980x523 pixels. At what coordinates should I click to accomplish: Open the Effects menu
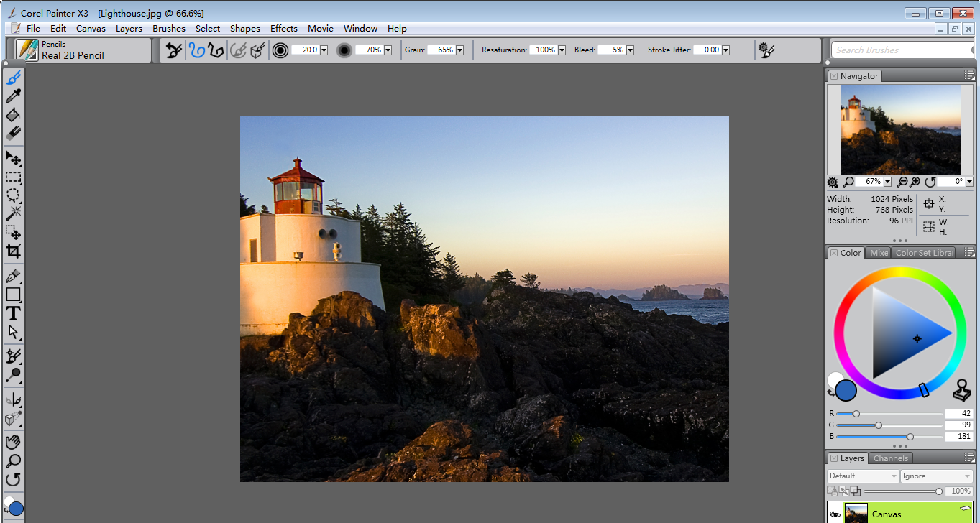283,28
